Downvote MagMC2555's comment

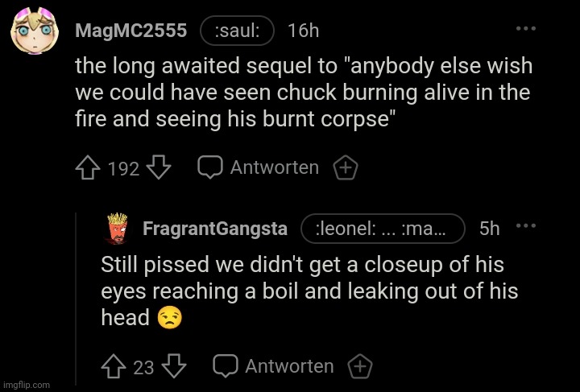coord(159,168)
